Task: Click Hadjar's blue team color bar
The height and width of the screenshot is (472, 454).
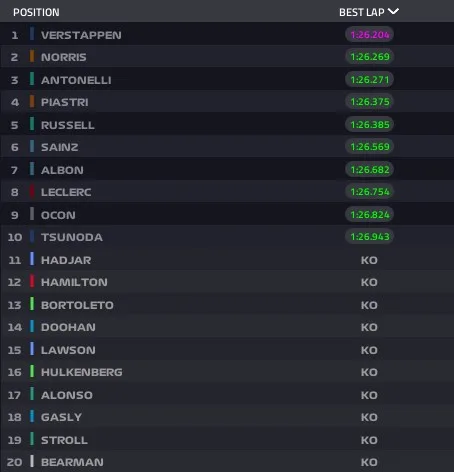Action: tap(32, 259)
